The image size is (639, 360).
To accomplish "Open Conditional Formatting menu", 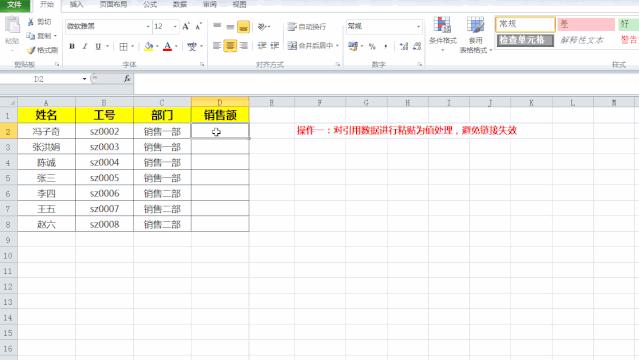I will click(443, 35).
